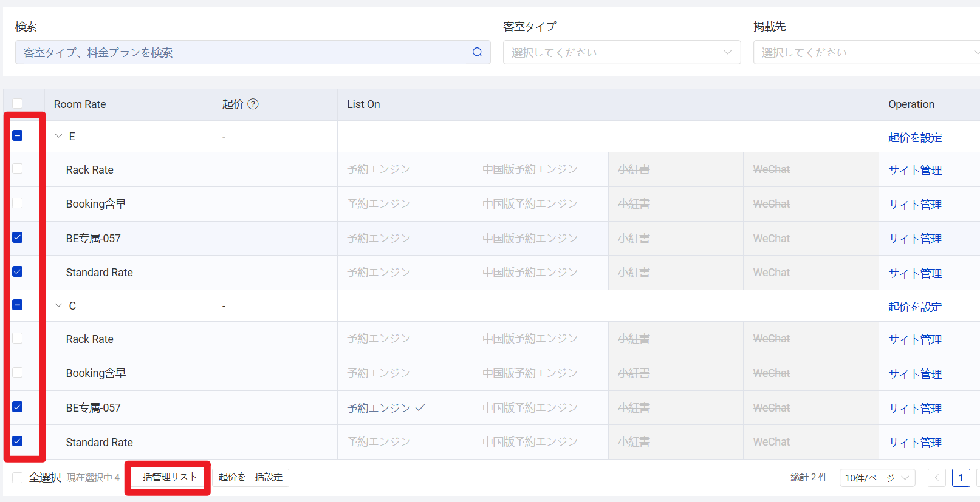Tick the 全選択 checkbox
This screenshot has height=502, width=980.
(18, 478)
